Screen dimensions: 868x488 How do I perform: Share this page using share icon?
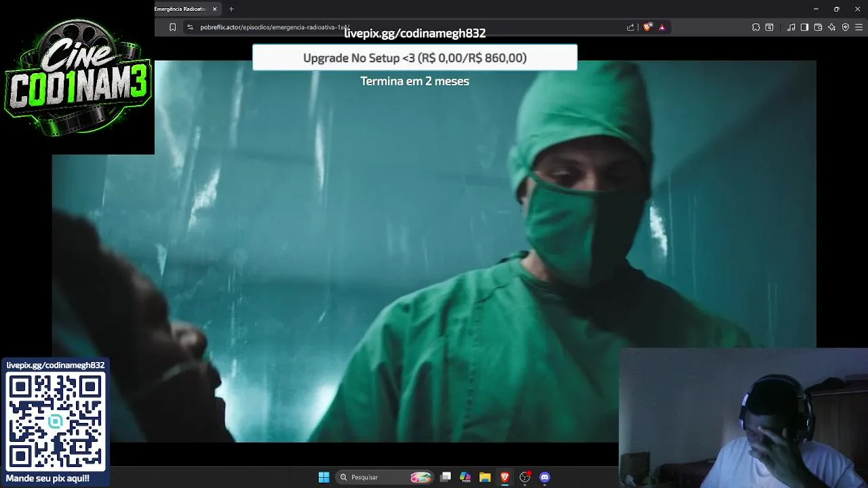coord(631,27)
